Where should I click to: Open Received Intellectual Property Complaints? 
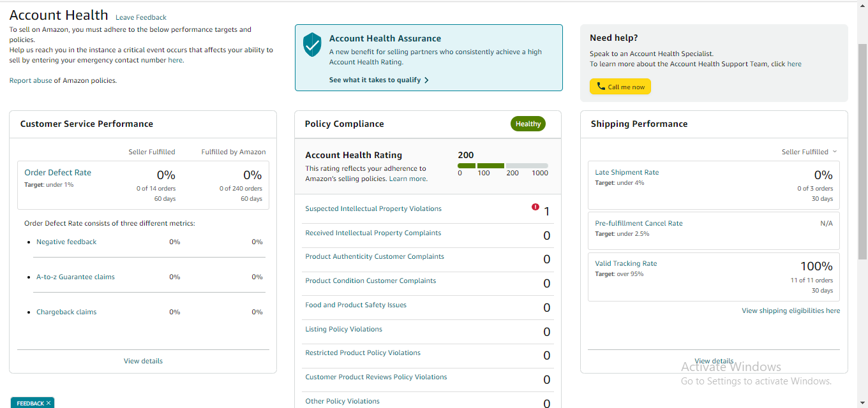coord(373,233)
